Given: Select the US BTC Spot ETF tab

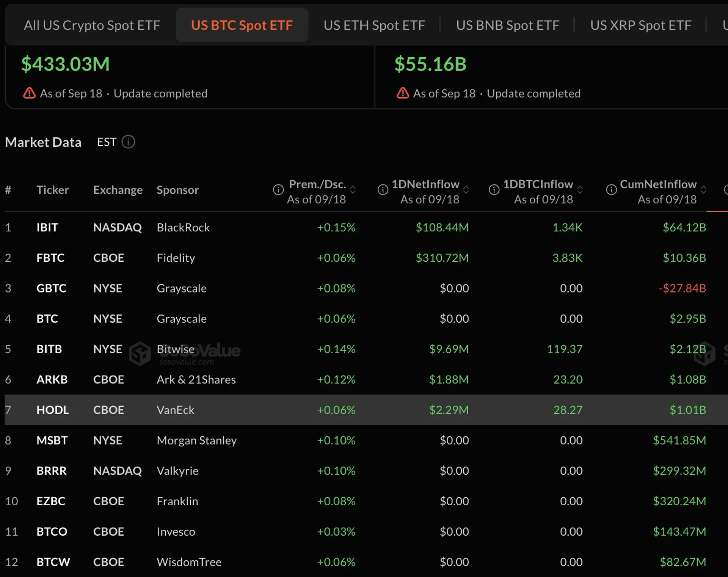Looking at the screenshot, I should (x=242, y=25).
